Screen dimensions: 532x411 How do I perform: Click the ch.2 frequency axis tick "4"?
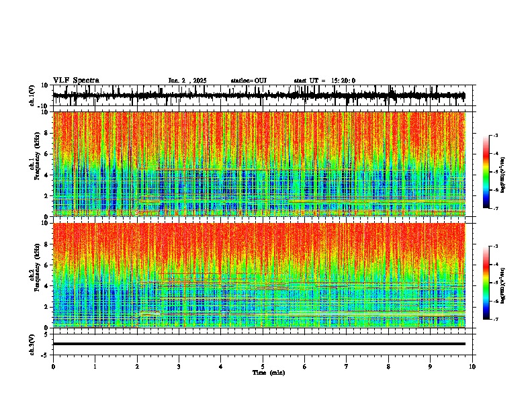tap(46, 286)
